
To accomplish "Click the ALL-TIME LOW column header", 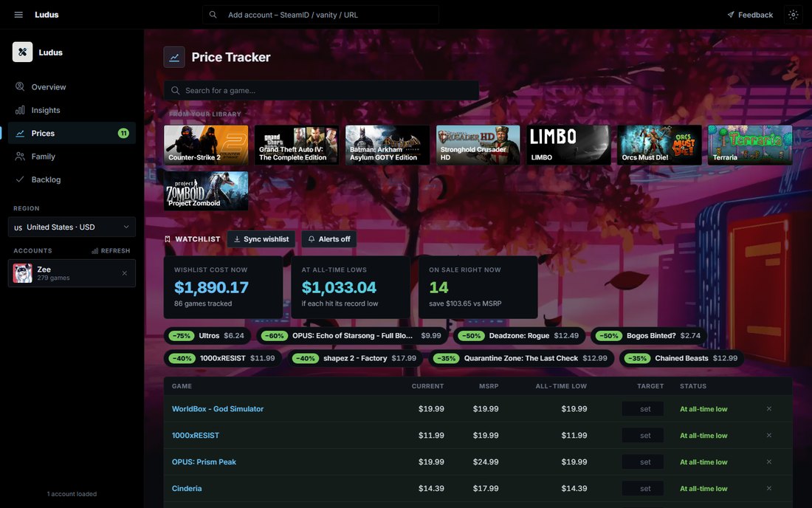I will point(561,385).
